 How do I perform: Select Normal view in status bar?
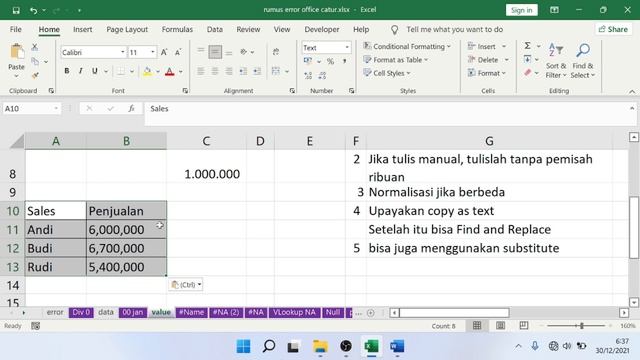477,326
